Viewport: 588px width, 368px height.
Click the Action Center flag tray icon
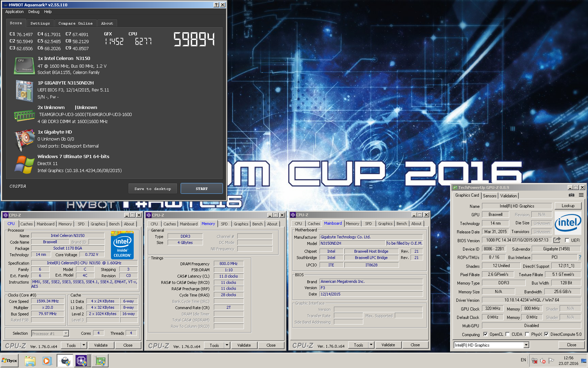pos(551,360)
